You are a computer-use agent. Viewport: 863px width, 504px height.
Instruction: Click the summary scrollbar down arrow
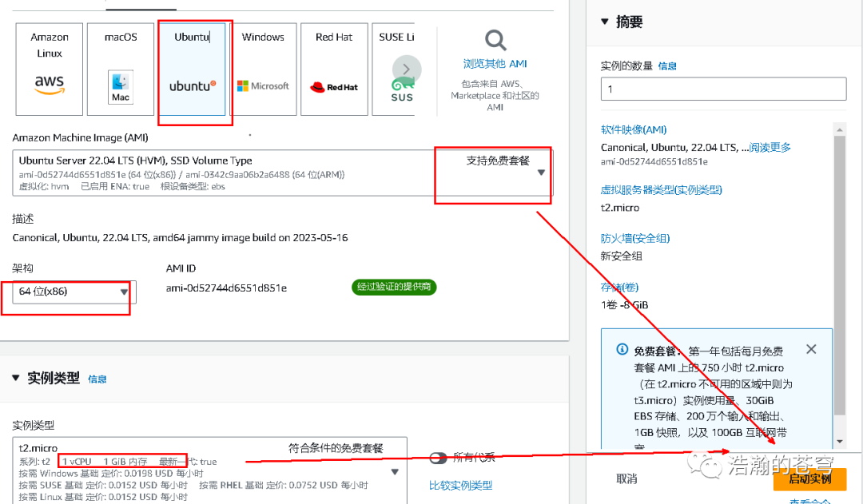point(839,441)
